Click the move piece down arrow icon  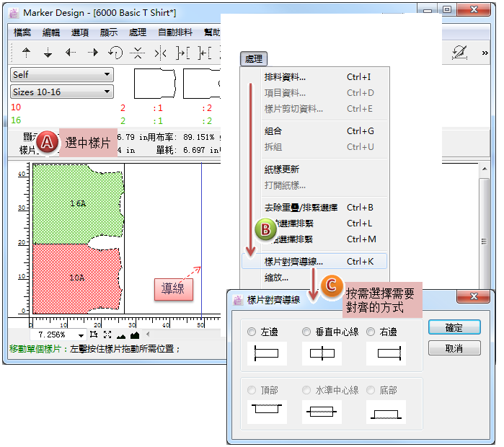point(48,53)
